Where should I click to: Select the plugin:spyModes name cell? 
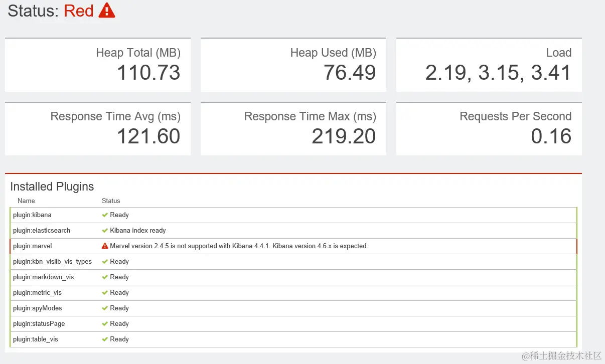[x=38, y=308]
